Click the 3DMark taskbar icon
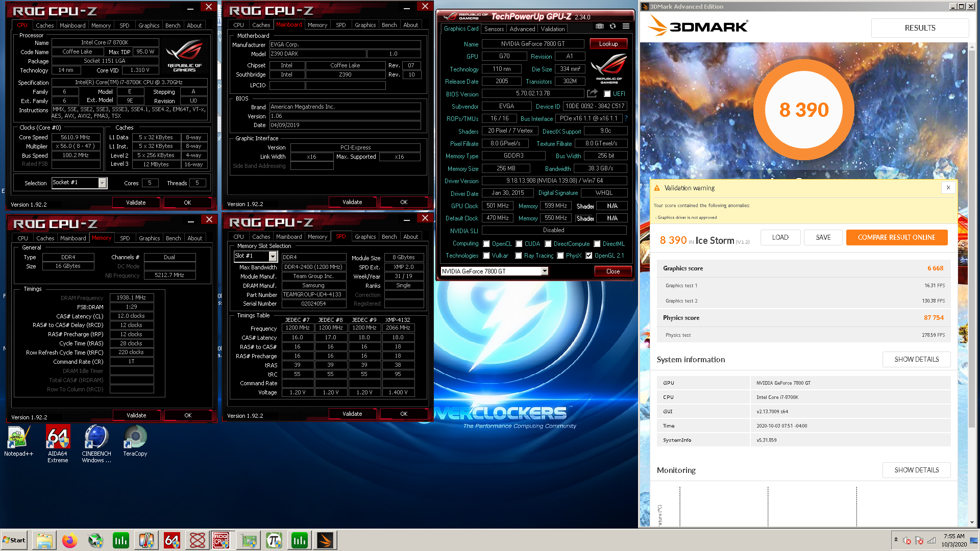Screen dimensions: 980x551 325,540
